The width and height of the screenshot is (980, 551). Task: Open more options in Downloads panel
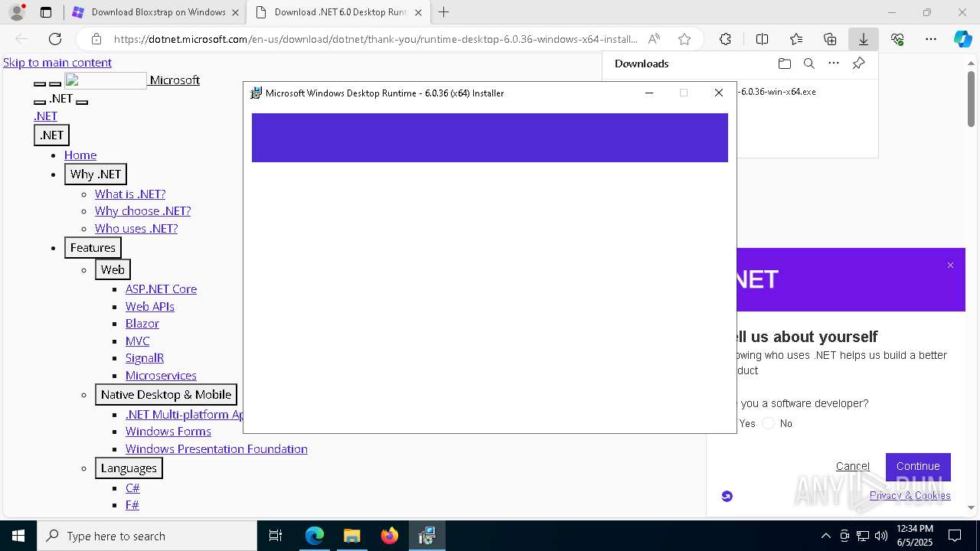tap(834, 64)
